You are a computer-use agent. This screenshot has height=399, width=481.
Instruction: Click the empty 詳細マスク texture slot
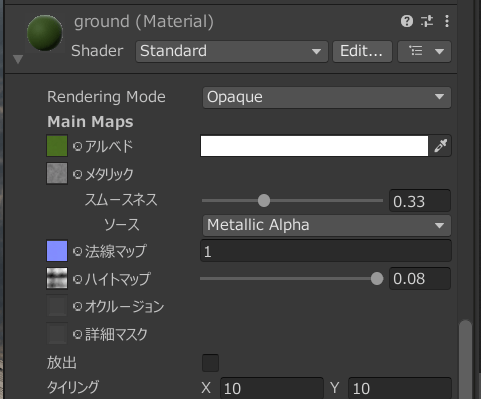pyautogui.click(x=57, y=333)
